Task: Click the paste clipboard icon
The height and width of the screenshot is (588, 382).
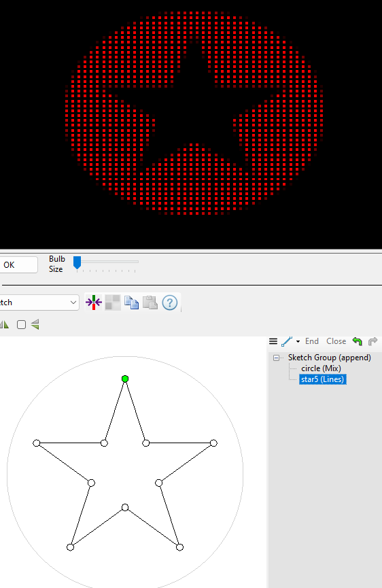Action: (150, 302)
